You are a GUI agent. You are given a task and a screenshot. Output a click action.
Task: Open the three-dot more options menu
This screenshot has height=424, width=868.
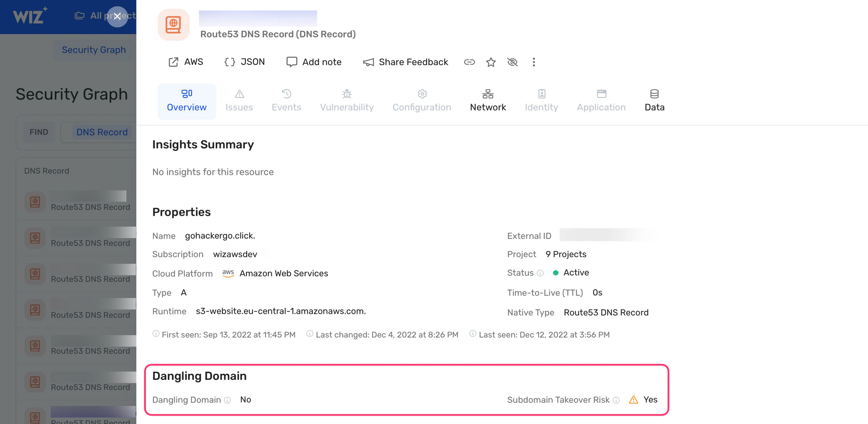click(x=533, y=62)
